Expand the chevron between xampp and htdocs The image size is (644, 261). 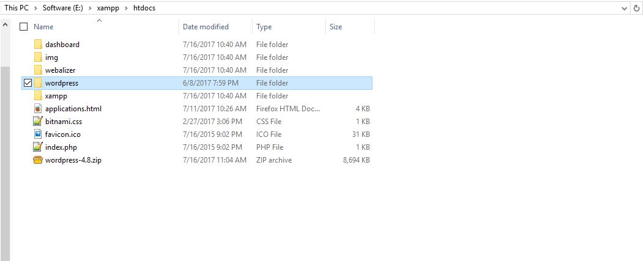126,8
